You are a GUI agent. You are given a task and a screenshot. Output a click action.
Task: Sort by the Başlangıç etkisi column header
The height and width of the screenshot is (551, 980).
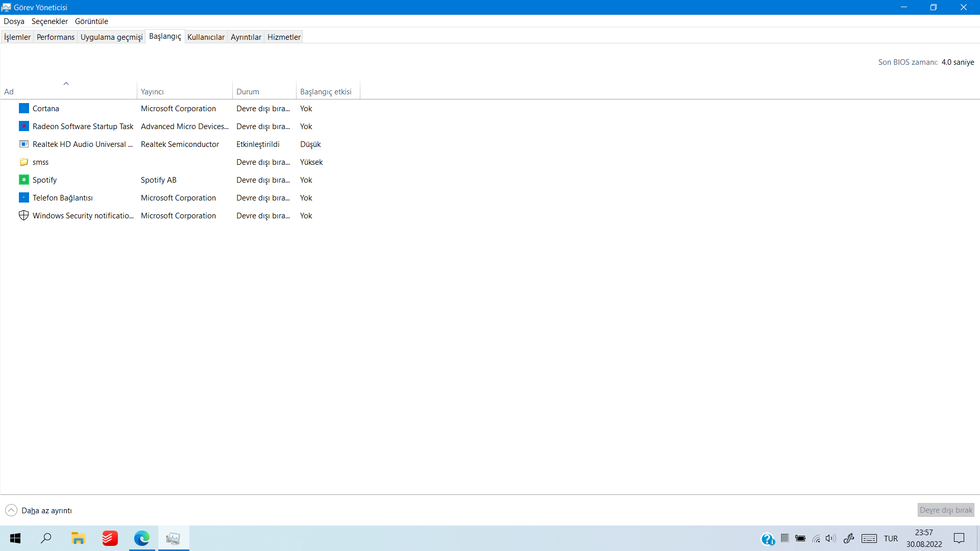(x=326, y=92)
